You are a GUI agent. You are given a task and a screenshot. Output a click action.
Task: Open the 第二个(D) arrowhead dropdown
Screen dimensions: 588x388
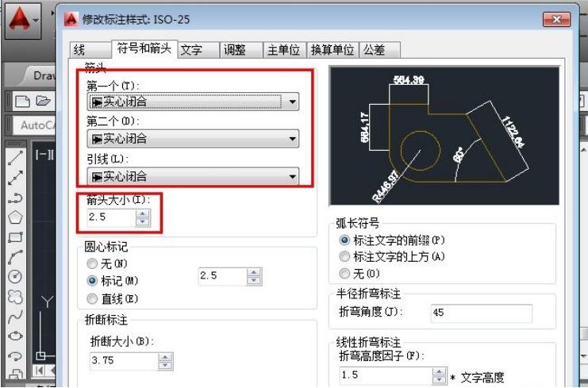[193, 139]
